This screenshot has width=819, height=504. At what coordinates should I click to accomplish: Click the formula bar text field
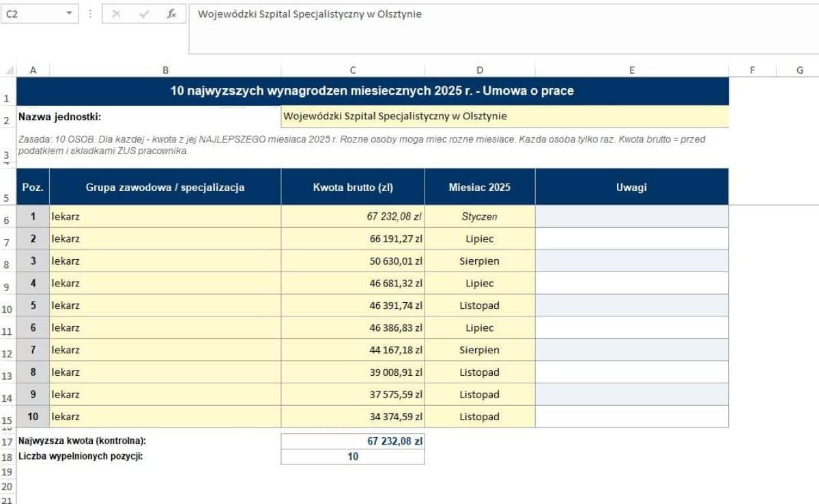click(x=504, y=29)
